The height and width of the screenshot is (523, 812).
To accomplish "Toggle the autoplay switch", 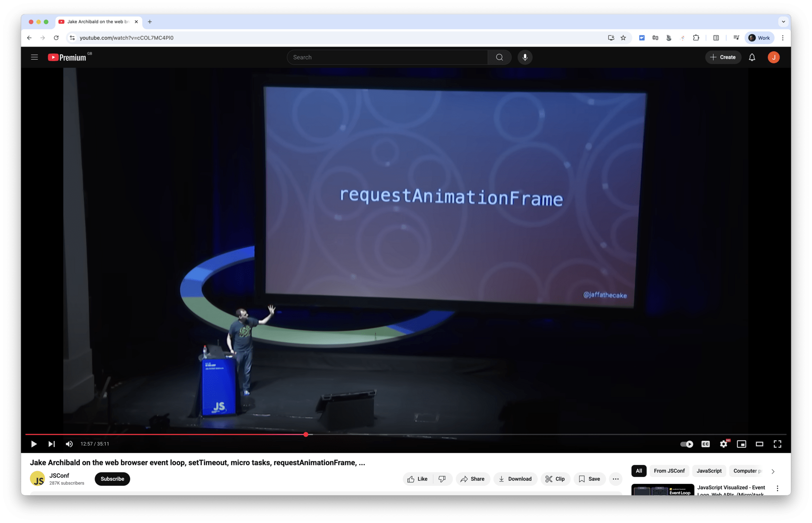I will (686, 444).
